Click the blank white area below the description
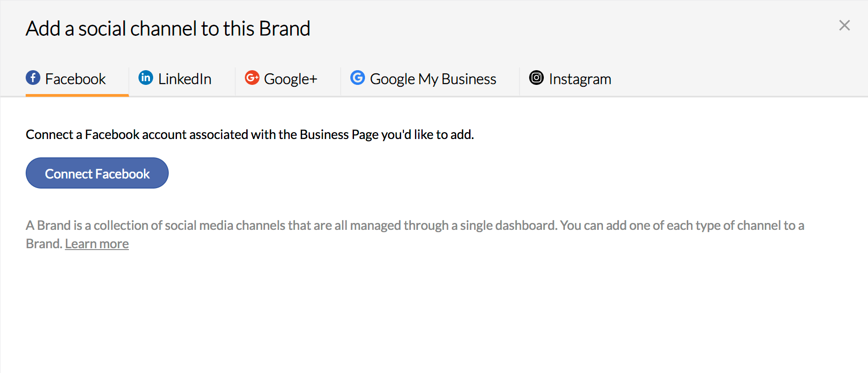 click(413, 312)
